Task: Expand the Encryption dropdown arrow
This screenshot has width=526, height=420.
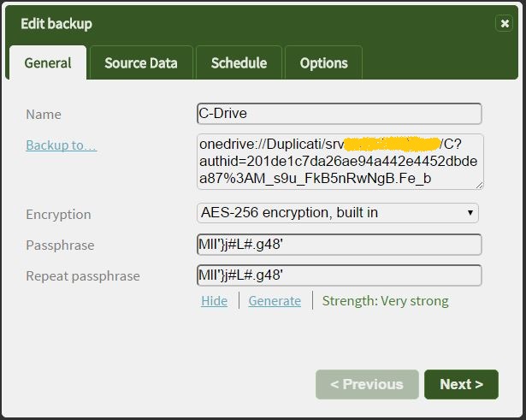Action: [470, 213]
